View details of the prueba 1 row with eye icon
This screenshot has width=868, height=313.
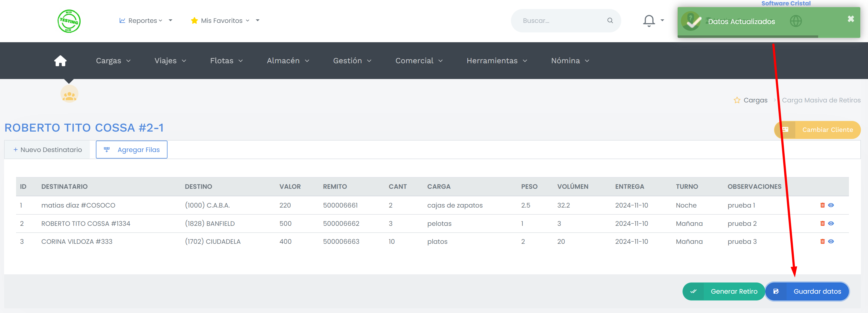(x=831, y=205)
